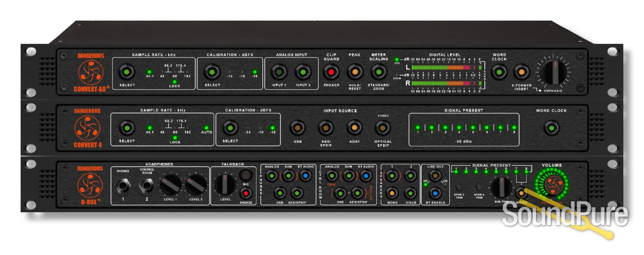Select Speakers 1 button on D-Box+

point(392,175)
